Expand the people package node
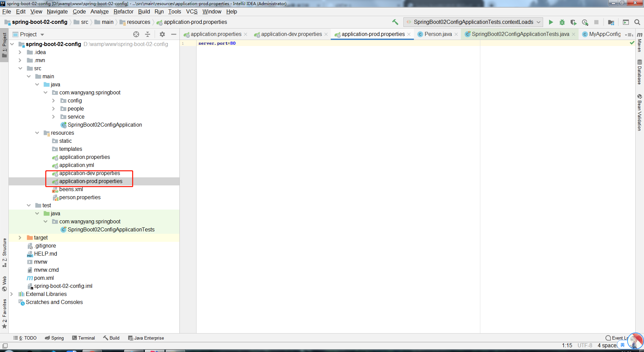The image size is (644, 352). click(x=53, y=109)
